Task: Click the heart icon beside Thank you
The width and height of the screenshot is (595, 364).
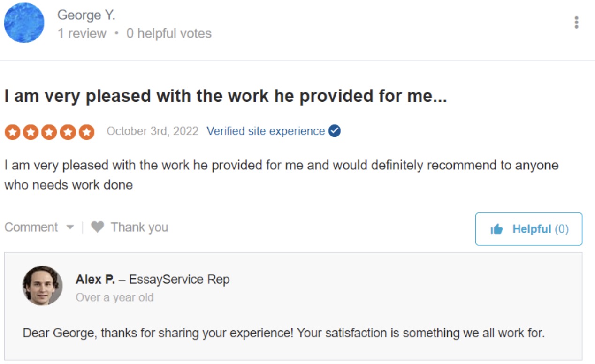Action: pos(97,227)
